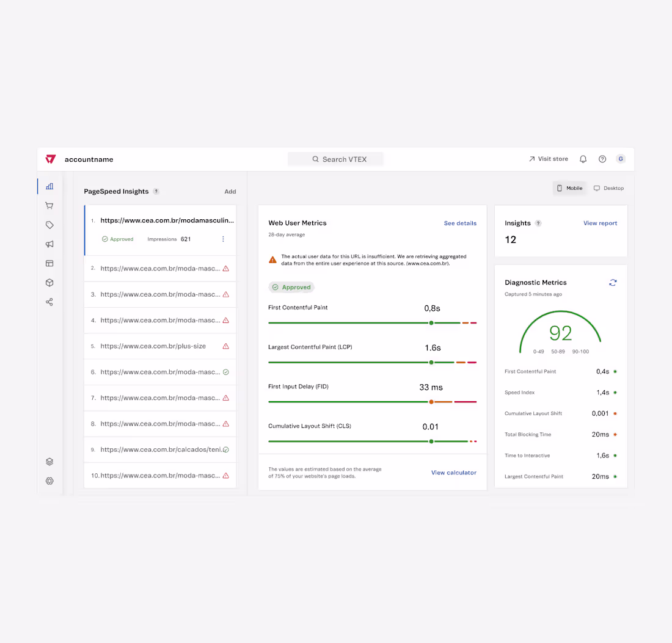Select the megaphone marketing icon
Viewport: 672px width, 643px height.
49,244
